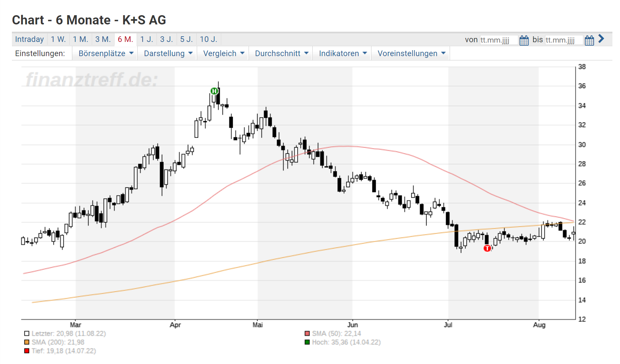Expand the Durchschnitt dropdown
This screenshot has width=620, height=364.
click(281, 53)
